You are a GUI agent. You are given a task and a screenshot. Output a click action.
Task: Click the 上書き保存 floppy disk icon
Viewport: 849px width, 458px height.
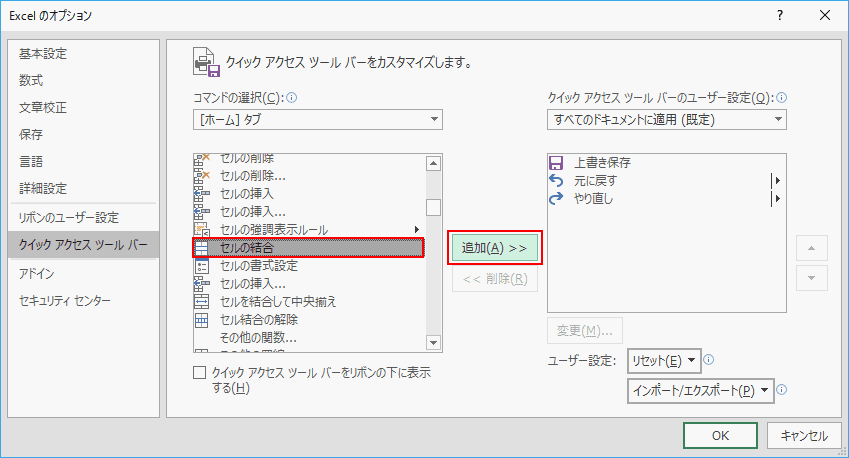(556, 162)
